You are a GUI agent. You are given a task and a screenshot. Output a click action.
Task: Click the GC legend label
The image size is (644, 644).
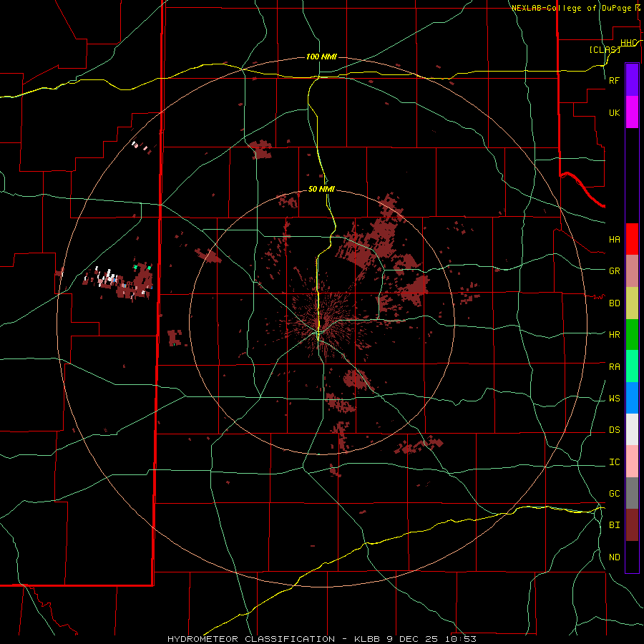point(614,493)
